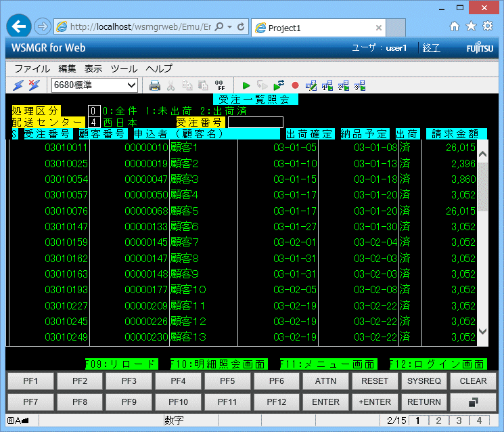Click the PF5 key button
Screen dimensions: 504x432
[227, 381]
